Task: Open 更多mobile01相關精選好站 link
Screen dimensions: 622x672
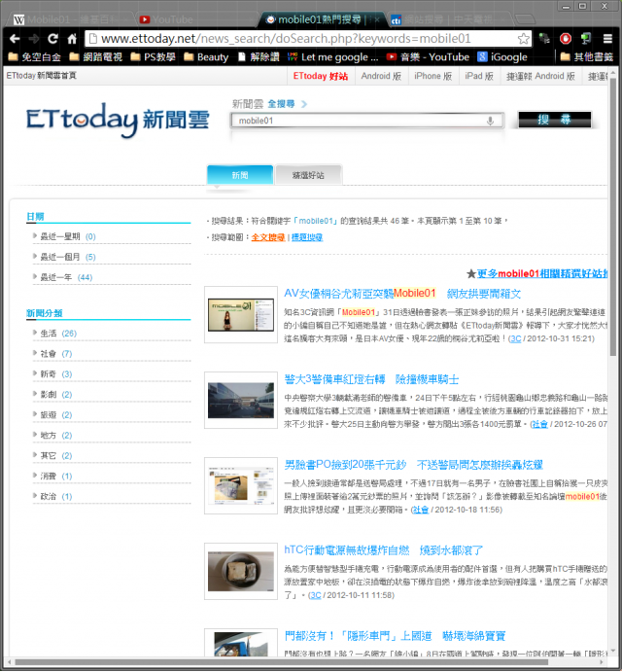Action: 542,273
